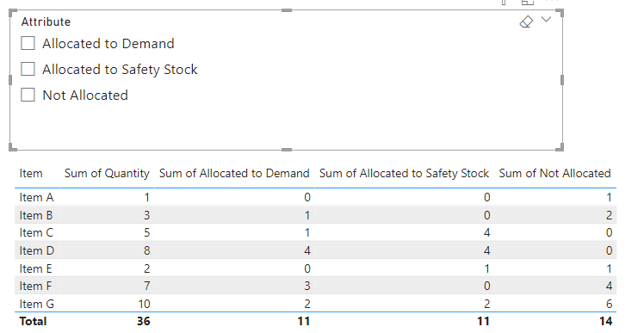Select the Item B row label
The width and height of the screenshot is (644, 333).
pos(36,215)
